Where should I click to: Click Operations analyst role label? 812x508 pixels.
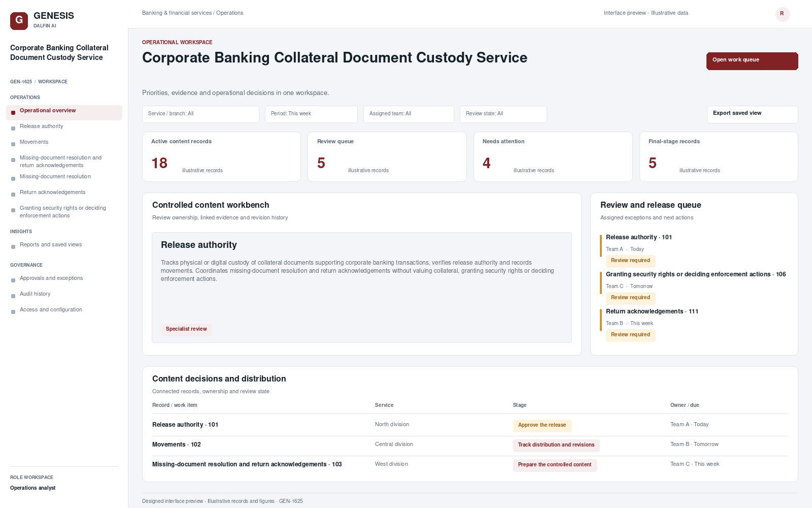pos(33,488)
